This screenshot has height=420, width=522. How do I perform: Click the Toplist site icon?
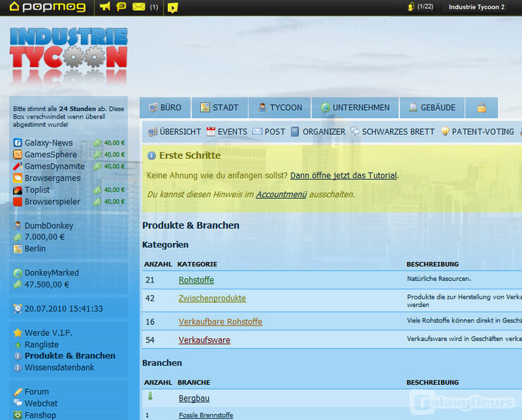pos(18,190)
